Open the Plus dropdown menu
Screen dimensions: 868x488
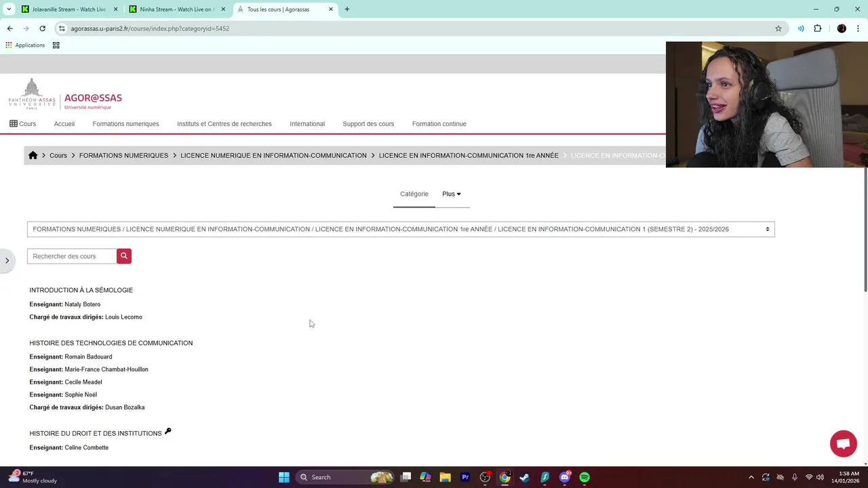pyautogui.click(x=452, y=194)
